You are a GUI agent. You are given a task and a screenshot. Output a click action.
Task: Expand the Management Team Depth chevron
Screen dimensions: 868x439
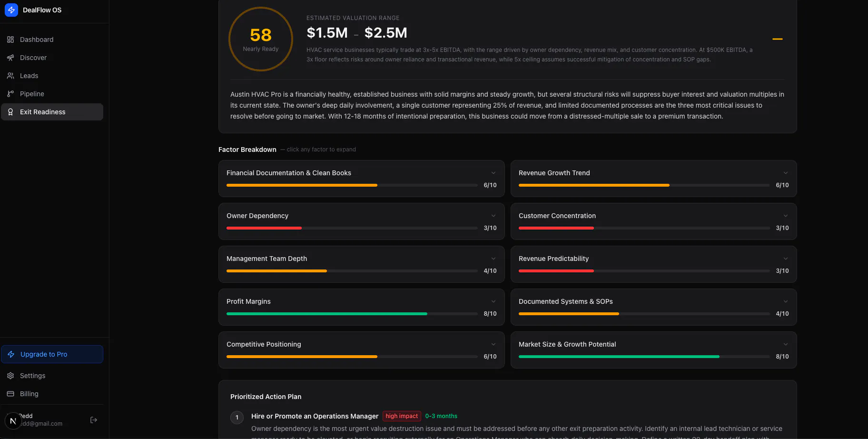pyautogui.click(x=493, y=259)
